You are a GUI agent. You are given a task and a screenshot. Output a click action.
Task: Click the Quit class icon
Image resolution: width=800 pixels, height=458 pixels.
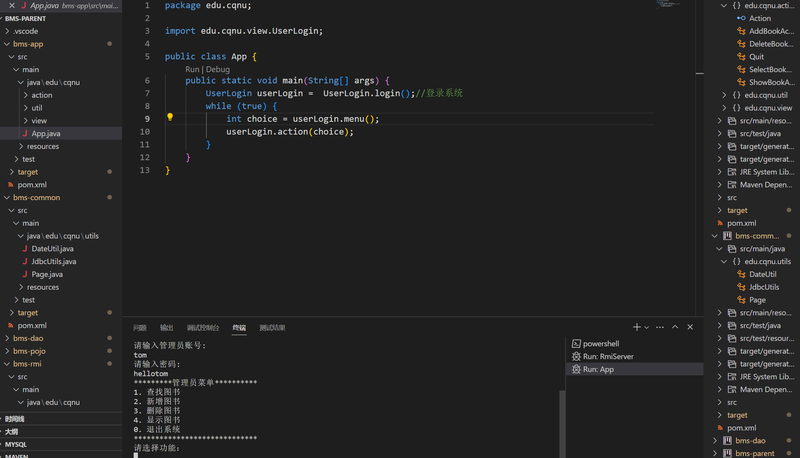(741, 57)
